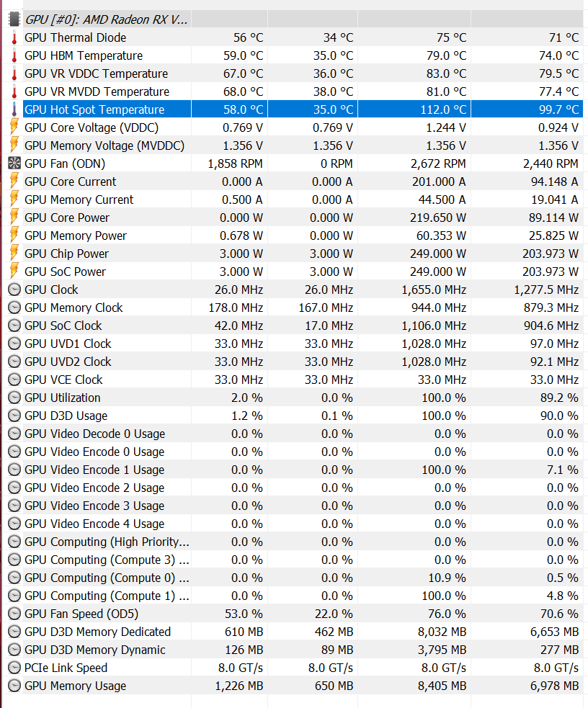This screenshot has height=708, width=588.
Task: Select the GPU Memory Usage label
Action: tap(76, 686)
